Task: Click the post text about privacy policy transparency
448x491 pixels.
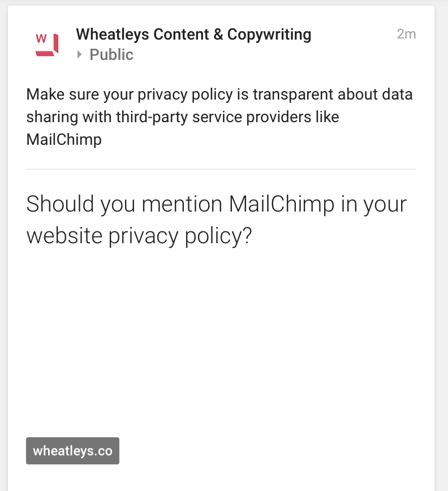Action: [219, 117]
